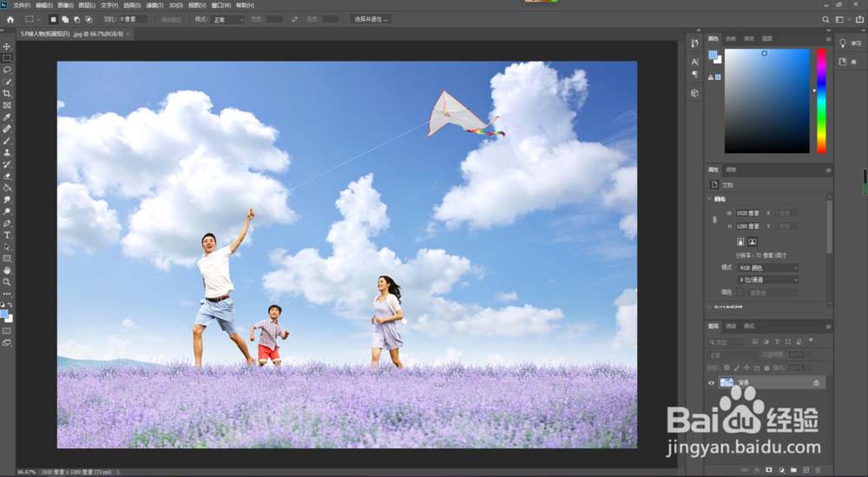Select the Pen tool
The height and width of the screenshot is (477, 868).
click(x=7, y=223)
